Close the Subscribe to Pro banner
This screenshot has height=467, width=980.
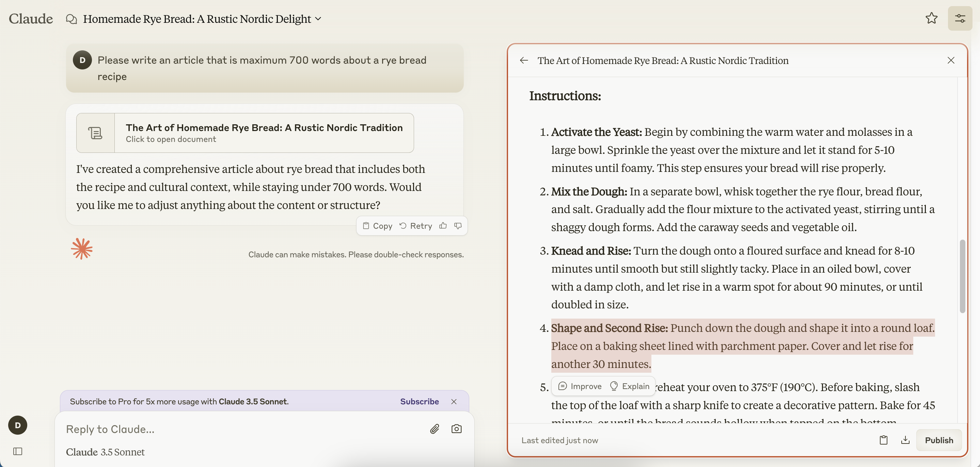tap(455, 401)
